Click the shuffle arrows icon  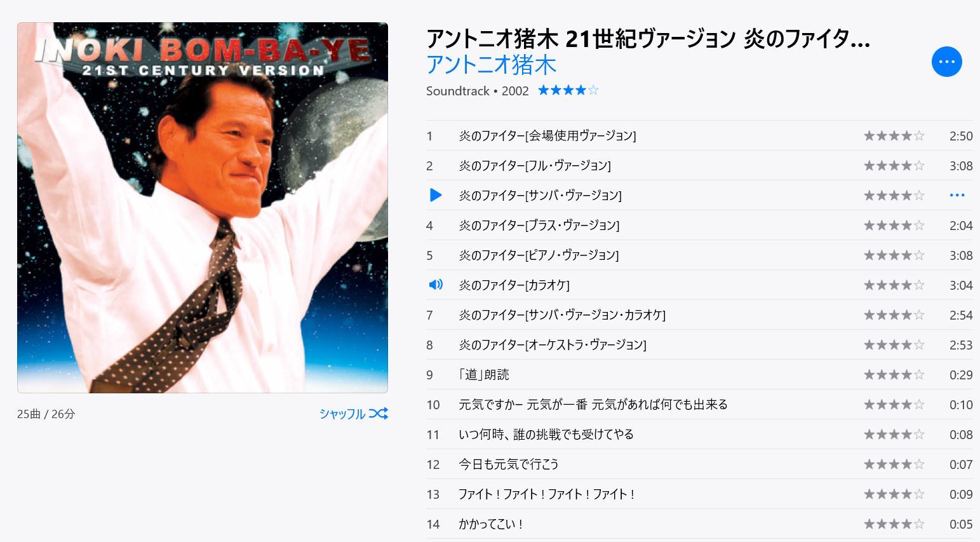379,414
